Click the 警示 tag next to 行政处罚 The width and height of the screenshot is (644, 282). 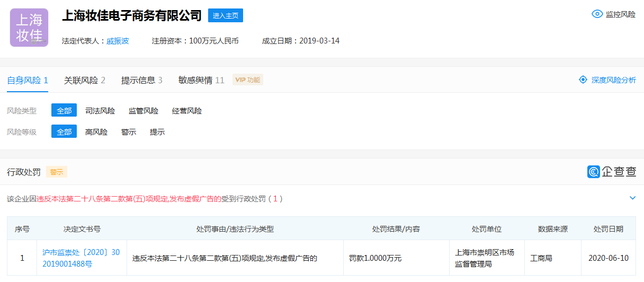(57, 172)
